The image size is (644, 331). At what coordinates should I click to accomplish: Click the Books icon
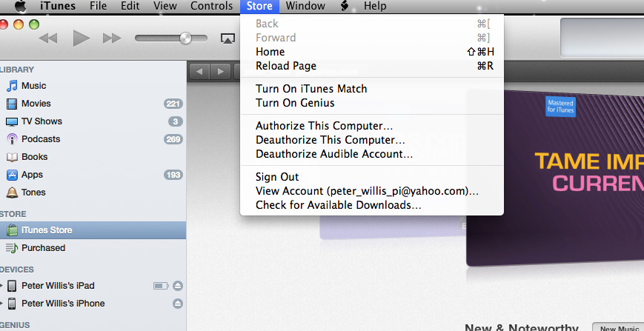pos(12,157)
